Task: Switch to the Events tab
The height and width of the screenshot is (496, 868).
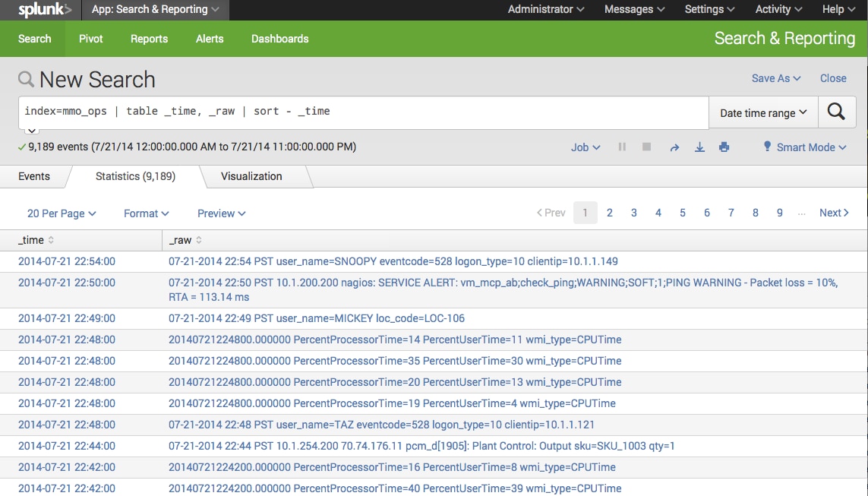Action: (x=34, y=176)
